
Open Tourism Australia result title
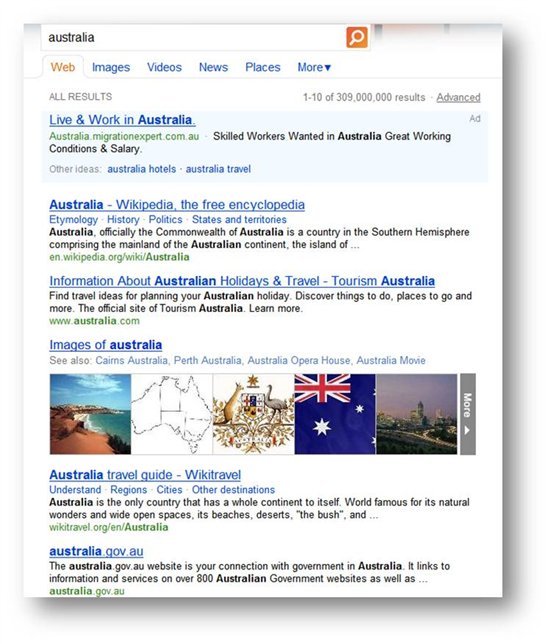242,281
